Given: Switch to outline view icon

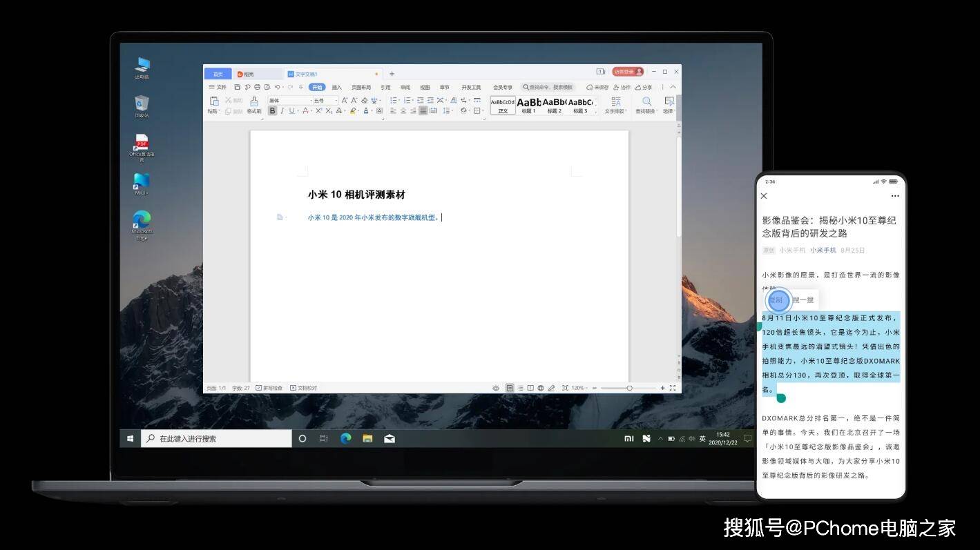Looking at the screenshot, I should point(521,388).
